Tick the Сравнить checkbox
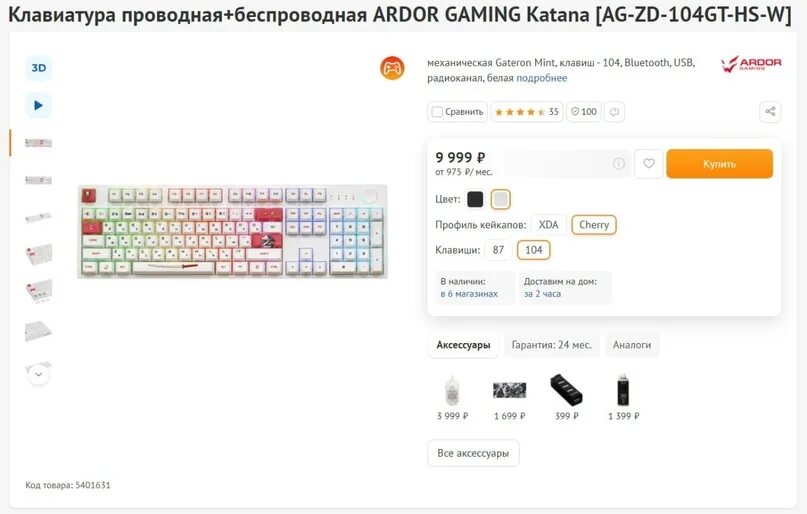The height and width of the screenshot is (514, 807). click(437, 112)
